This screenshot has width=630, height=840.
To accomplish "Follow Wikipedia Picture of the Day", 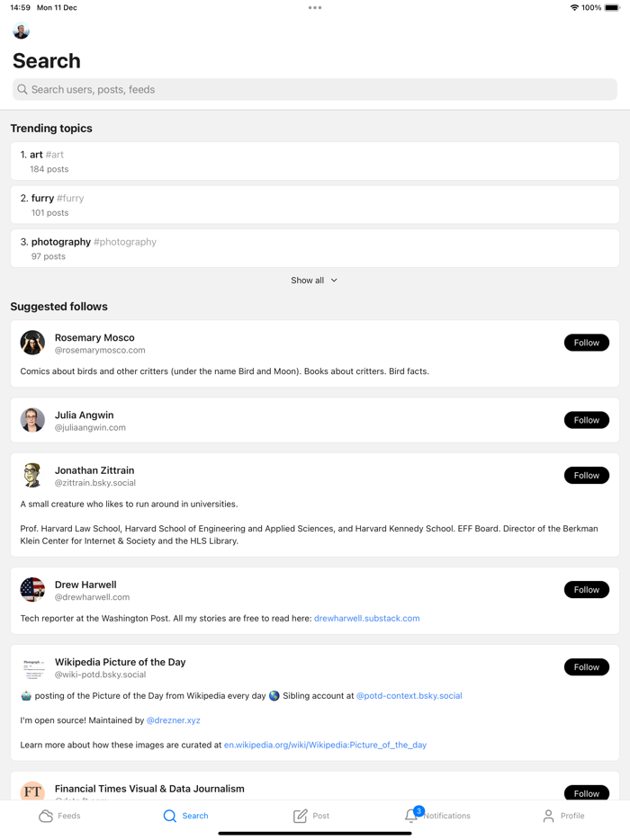I will pyautogui.click(x=586, y=666).
